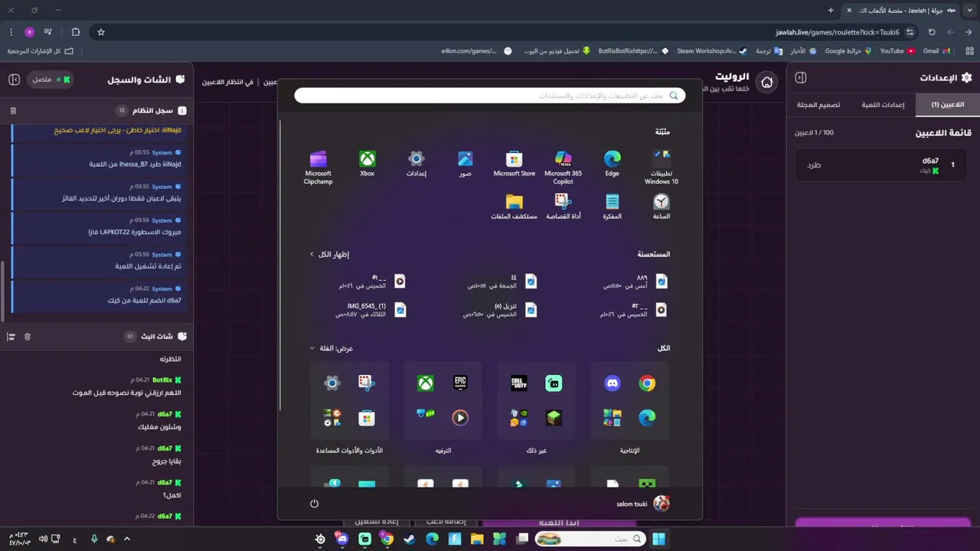Open Streamlabs green icon in غير ذلك
980x551 pixels.
(x=554, y=383)
